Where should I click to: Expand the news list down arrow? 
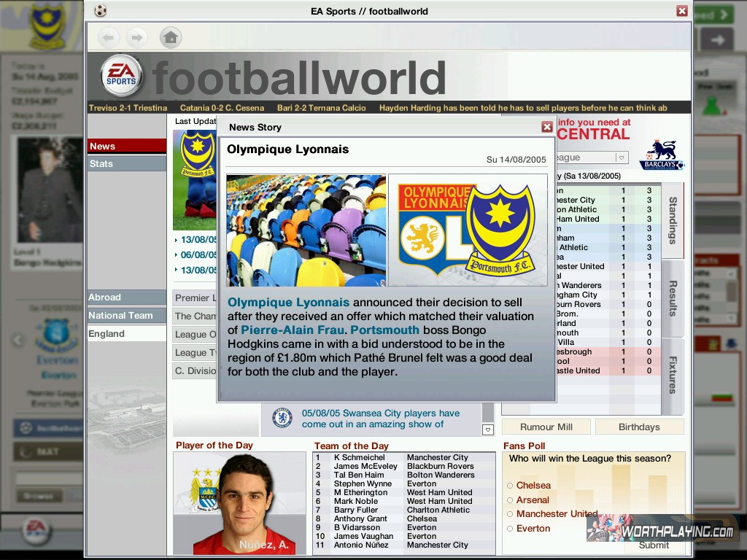pyautogui.click(x=488, y=429)
